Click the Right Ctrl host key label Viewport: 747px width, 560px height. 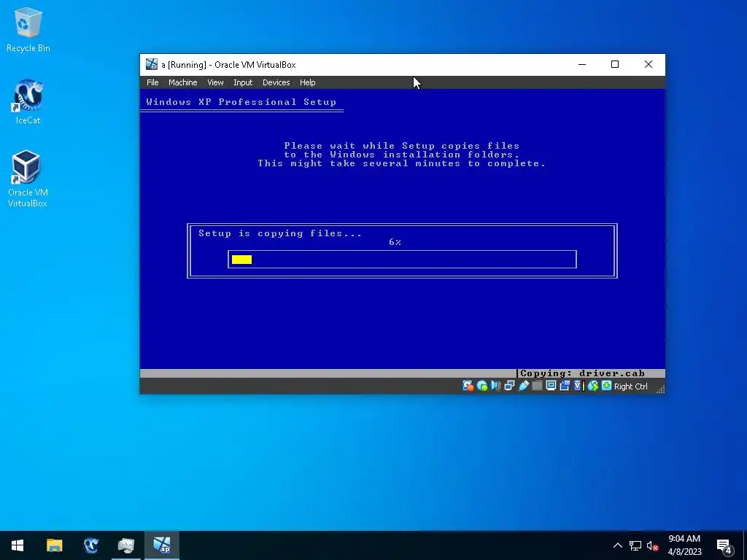point(631,386)
